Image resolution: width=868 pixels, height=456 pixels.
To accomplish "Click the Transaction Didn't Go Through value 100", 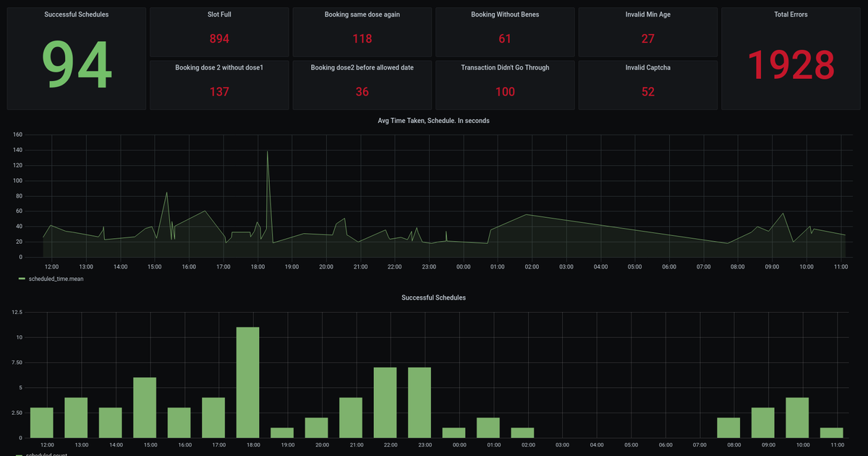I will [505, 92].
